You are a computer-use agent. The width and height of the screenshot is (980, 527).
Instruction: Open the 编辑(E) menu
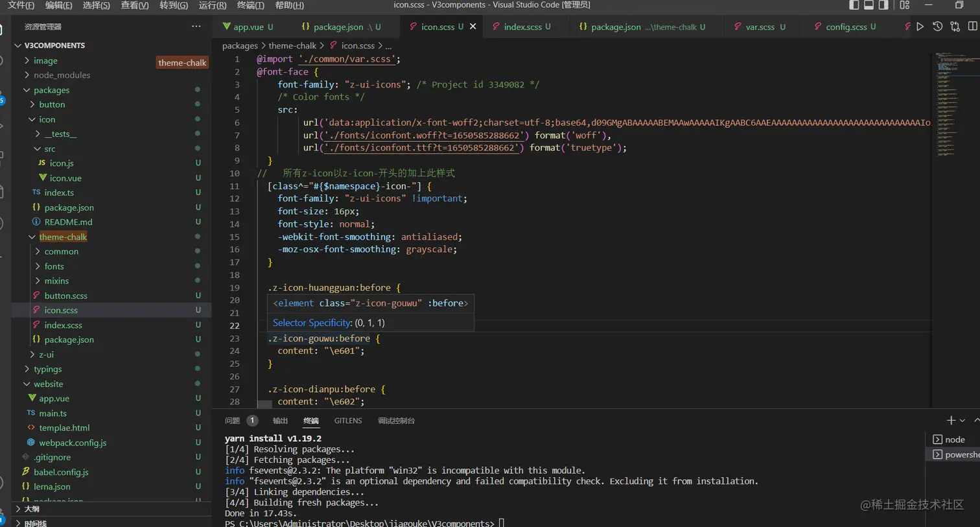pos(59,5)
